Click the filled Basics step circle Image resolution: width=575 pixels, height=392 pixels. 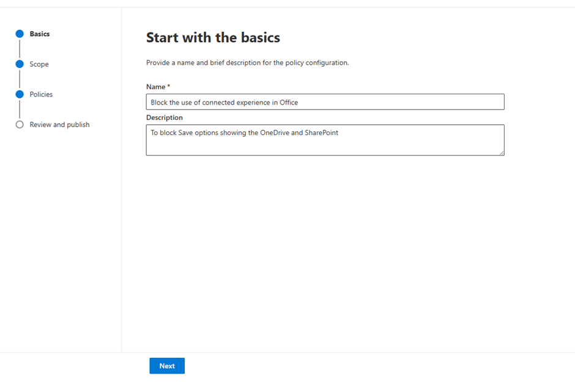click(x=20, y=34)
